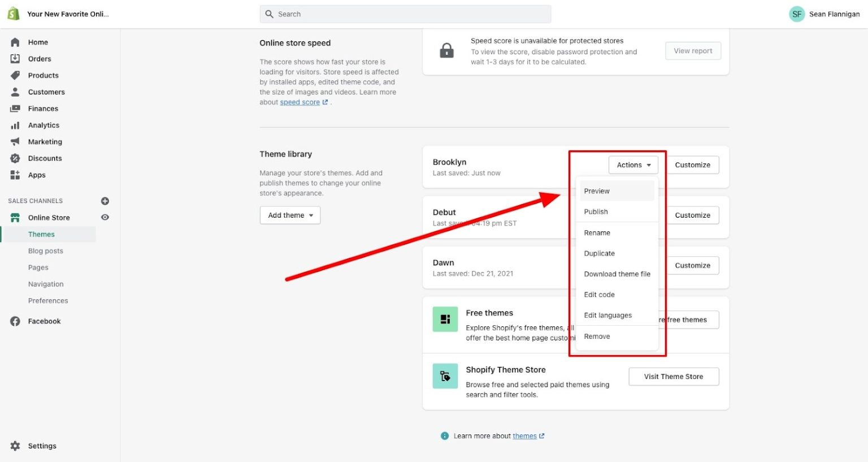Select Publish from the Actions menu

point(596,212)
